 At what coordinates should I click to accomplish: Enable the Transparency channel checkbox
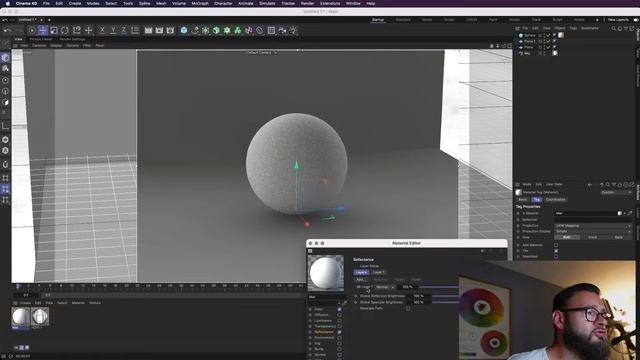(339, 327)
